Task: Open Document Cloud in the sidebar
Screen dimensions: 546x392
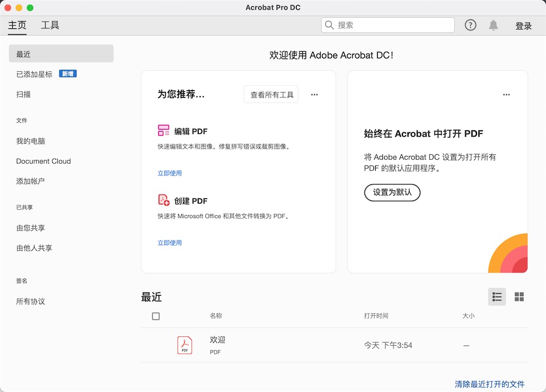Action: (43, 161)
